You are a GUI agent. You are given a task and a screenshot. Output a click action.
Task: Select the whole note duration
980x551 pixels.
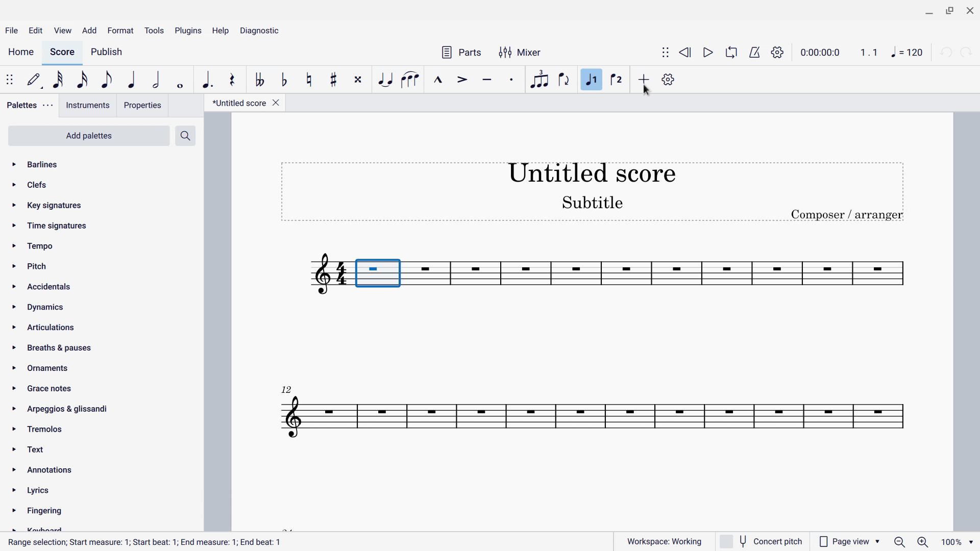point(181,86)
